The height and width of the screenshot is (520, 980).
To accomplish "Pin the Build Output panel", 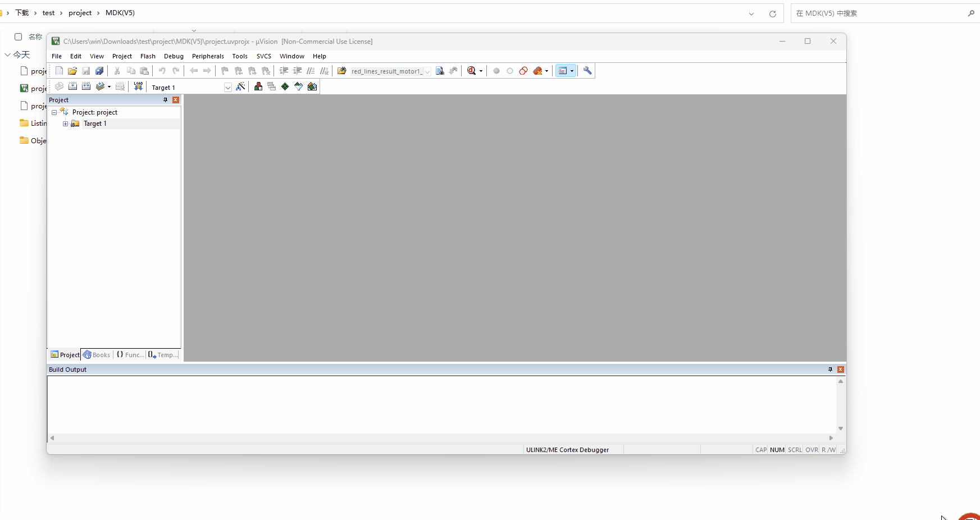I will tap(829, 370).
